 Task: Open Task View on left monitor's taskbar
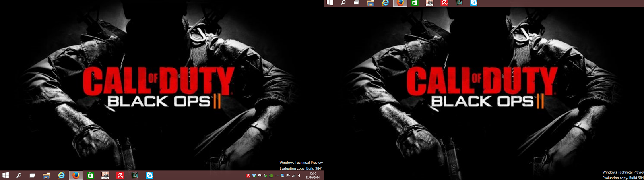[x=32, y=175]
